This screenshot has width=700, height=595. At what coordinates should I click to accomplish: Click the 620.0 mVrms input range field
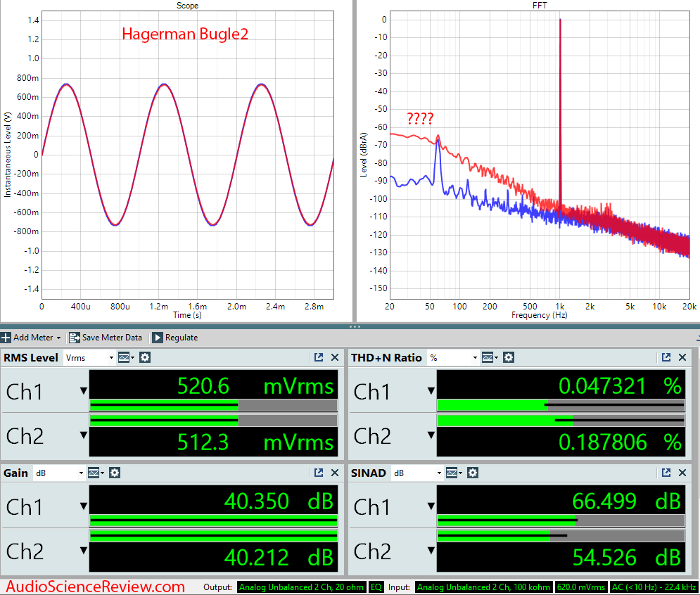point(581,587)
